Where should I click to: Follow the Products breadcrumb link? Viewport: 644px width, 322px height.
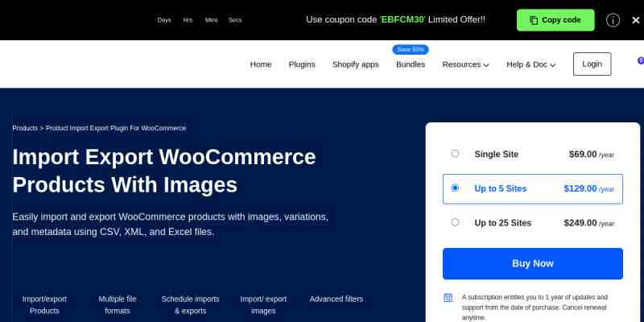pos(25,128)
